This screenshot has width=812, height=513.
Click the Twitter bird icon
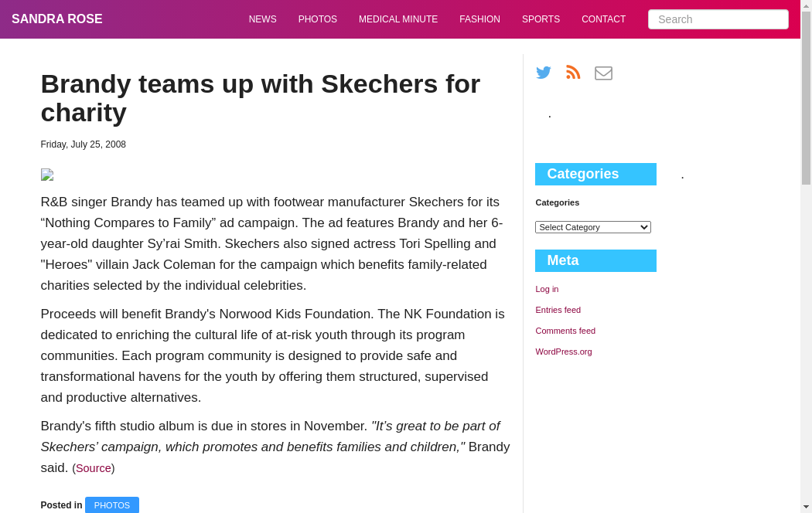[544, 73]
